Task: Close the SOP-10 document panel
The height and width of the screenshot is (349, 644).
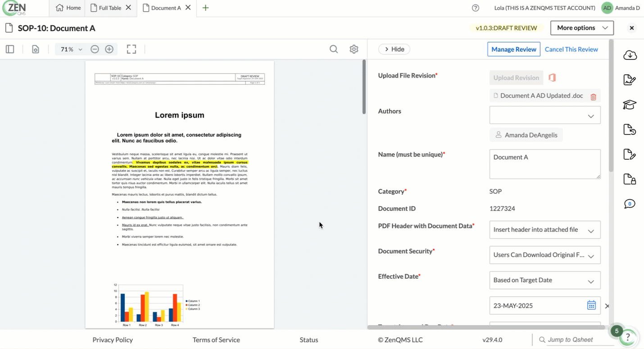Action: pyautogui.click(x=632, y=28)
